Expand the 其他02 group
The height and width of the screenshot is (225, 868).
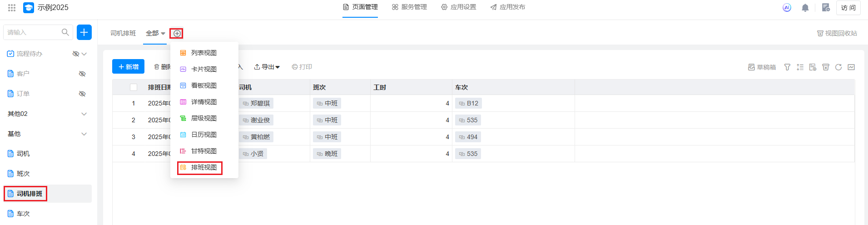click(x=84, y=114)
